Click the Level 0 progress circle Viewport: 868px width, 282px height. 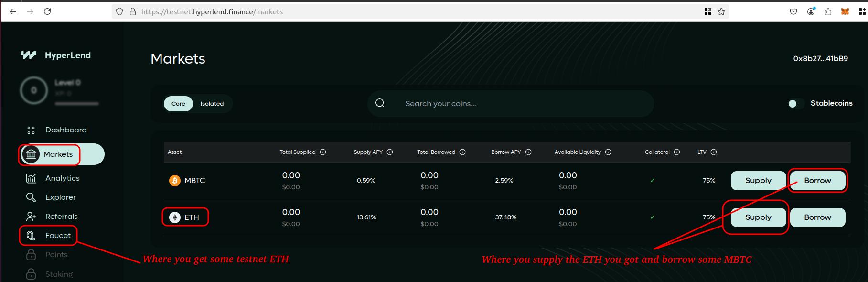[x=34, y=90]
